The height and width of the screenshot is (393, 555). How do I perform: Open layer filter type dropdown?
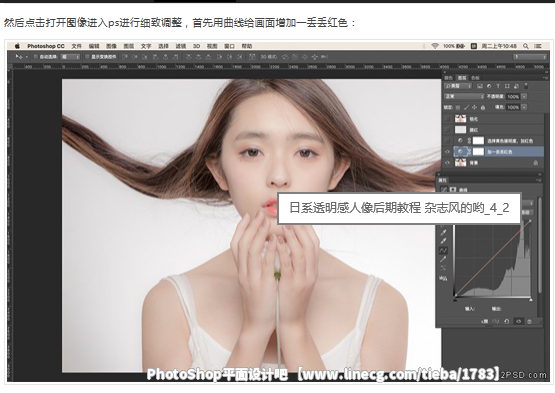(x=458, y=86)
